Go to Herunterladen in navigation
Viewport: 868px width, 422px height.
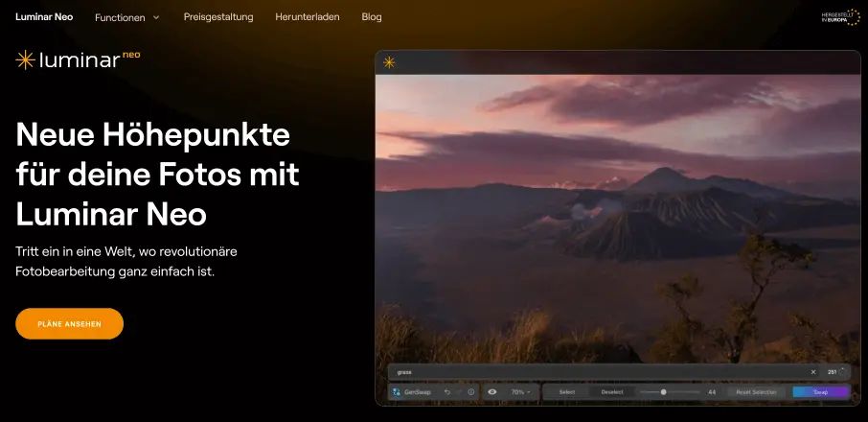[307, 17]
